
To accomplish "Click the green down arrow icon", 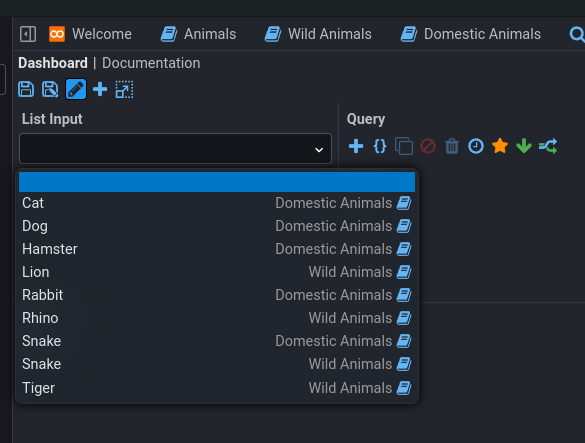I will coord(524,146).
